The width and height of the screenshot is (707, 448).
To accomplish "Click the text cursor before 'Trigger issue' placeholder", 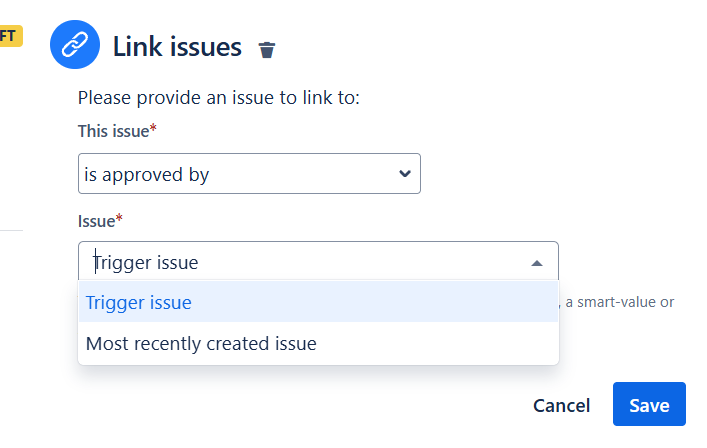I will [x=94, y=262].
